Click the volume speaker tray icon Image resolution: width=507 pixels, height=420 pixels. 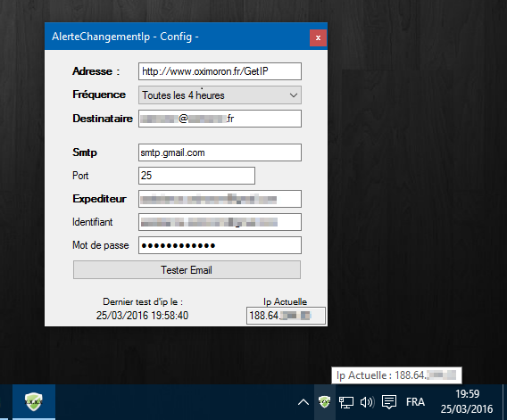click(x=367, y=402)
